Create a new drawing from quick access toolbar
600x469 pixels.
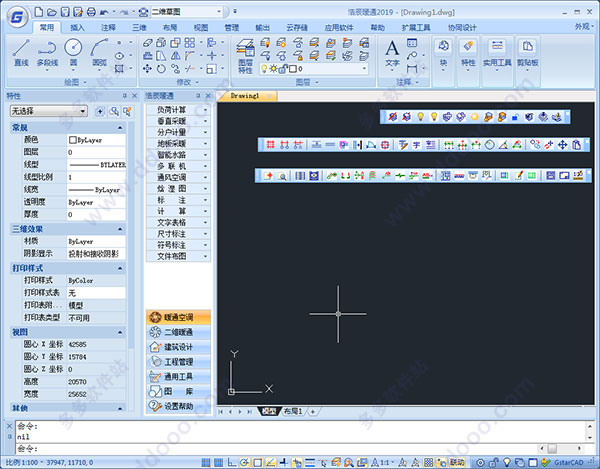(39, 12)
